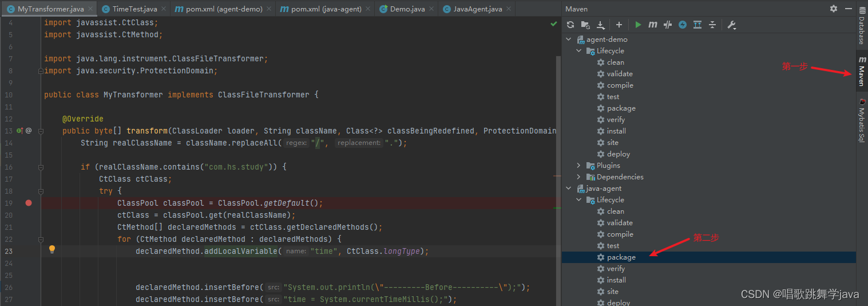Collapse the java-agent project node
Image resolution: width=868 pixels, height=306 pixels.
pyautogui.click(x=569, y=189)
